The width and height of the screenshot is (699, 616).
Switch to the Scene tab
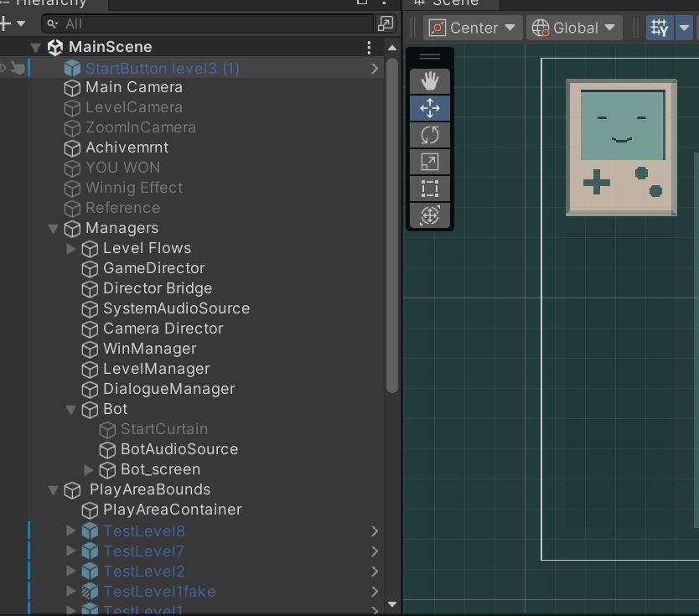[x=453, y=3]
